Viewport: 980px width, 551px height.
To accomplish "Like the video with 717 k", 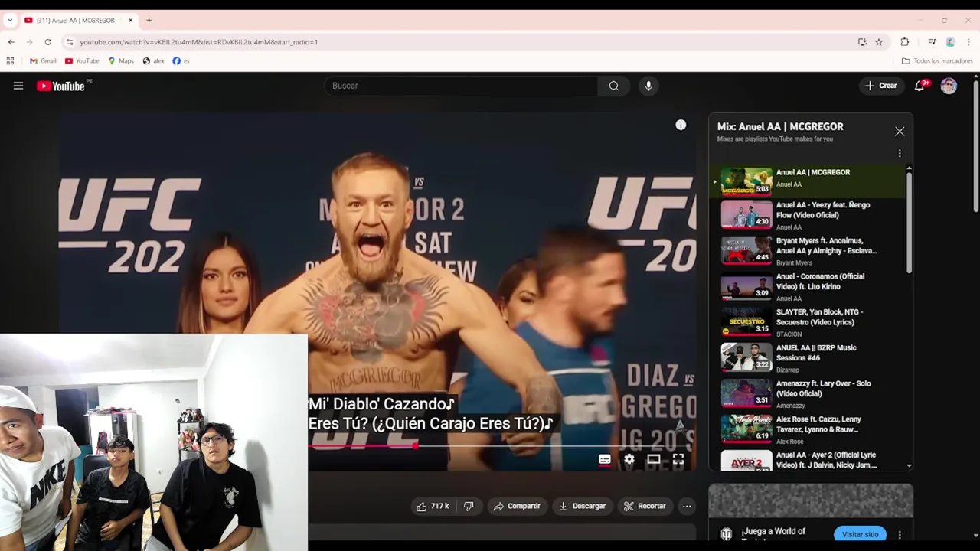I will (x=432, y=506).
